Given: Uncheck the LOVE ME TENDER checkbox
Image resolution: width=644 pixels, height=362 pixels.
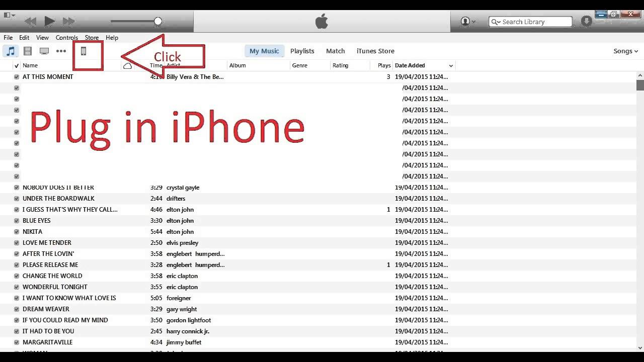Looking at the screenshot, I should click(17, 243).
